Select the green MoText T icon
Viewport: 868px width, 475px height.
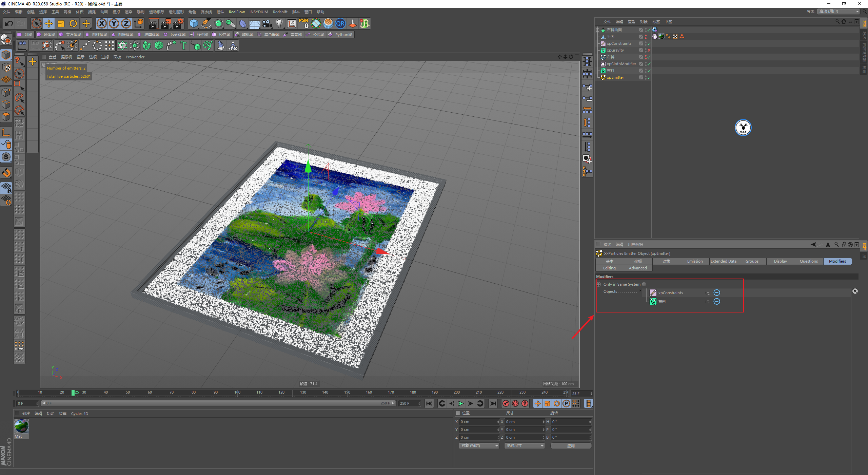pyautogui.click(x=183, y=45)
